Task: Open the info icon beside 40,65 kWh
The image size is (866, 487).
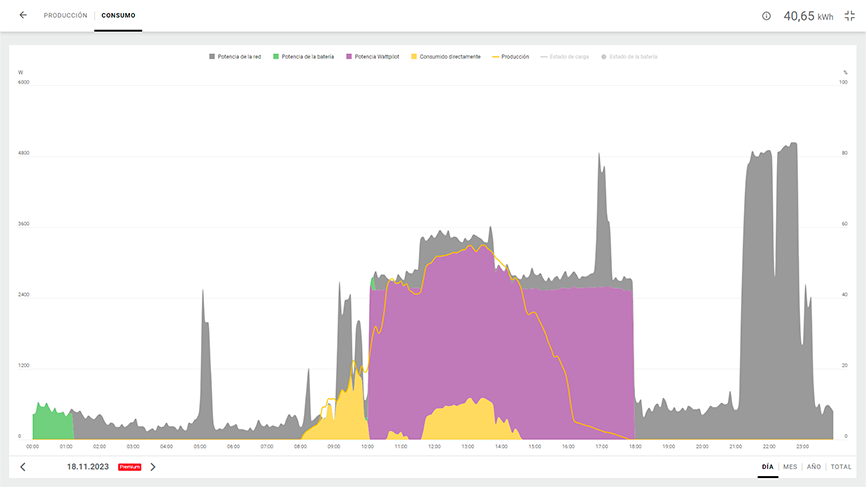Action: click(766, 16)
